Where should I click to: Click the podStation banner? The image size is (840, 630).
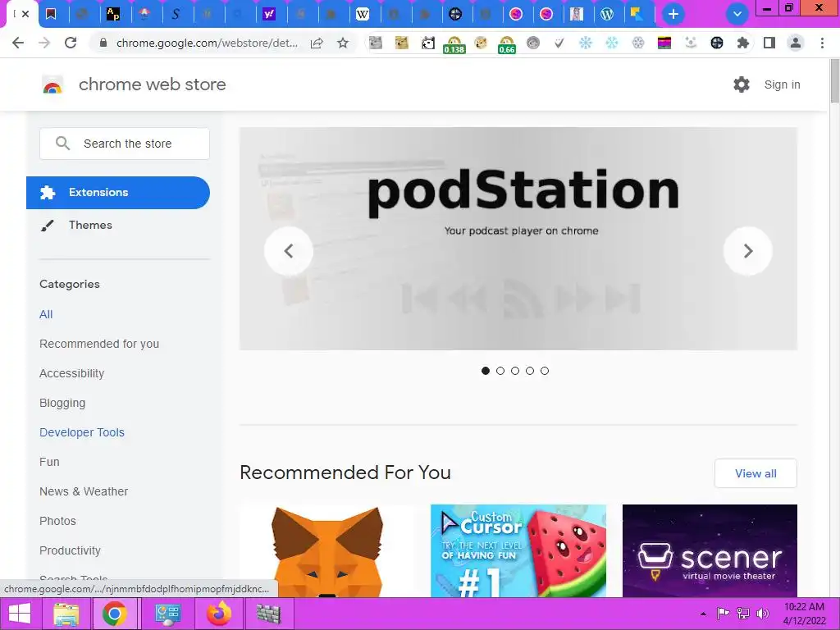click(x=518, y=239)
